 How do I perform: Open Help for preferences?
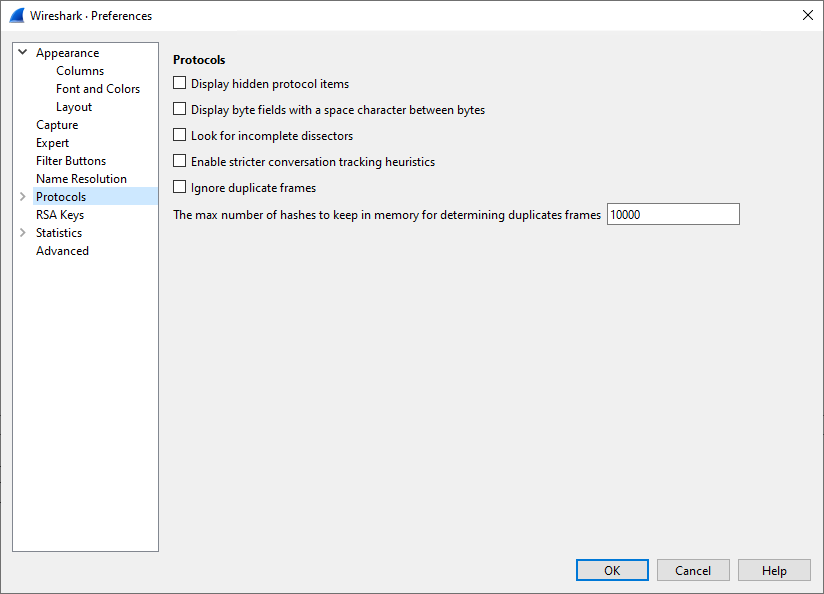coord(774,570)
